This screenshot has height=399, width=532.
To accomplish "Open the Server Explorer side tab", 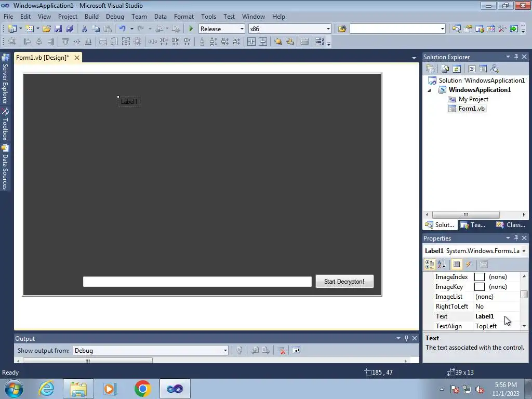I will pyautogui.click(x=5, y=79).
